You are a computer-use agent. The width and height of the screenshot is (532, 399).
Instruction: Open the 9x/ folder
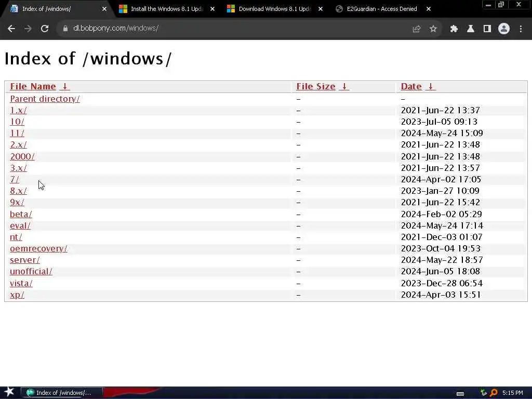(x=17, y=202)
